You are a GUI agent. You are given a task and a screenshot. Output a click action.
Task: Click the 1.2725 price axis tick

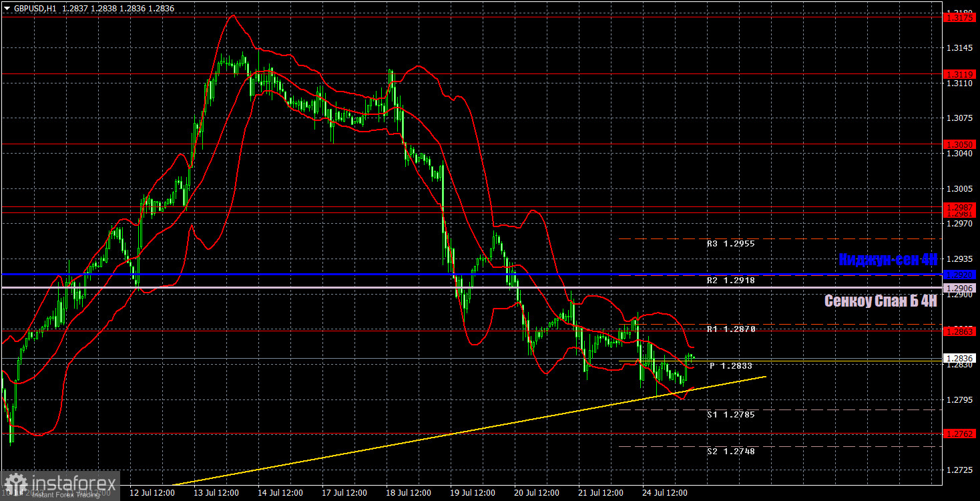(x=959, y=471)
